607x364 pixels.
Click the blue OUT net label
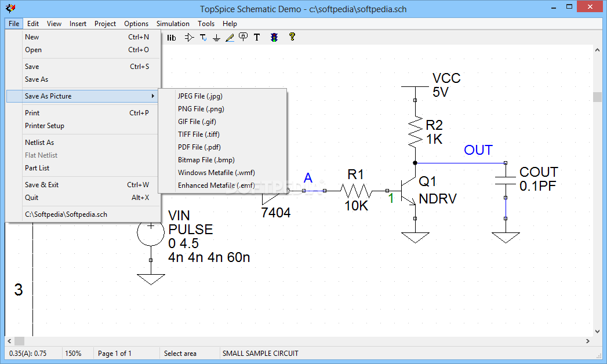tap(478, 150)
